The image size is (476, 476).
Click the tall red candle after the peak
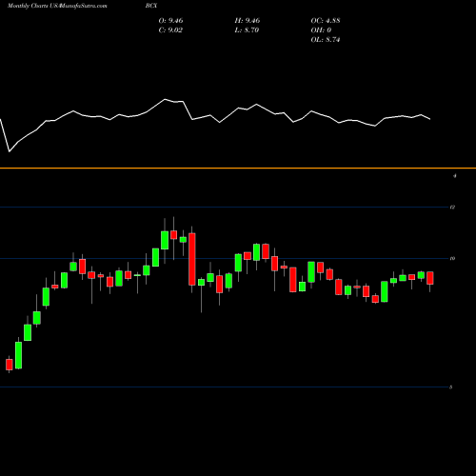click(x=192, y=259)
